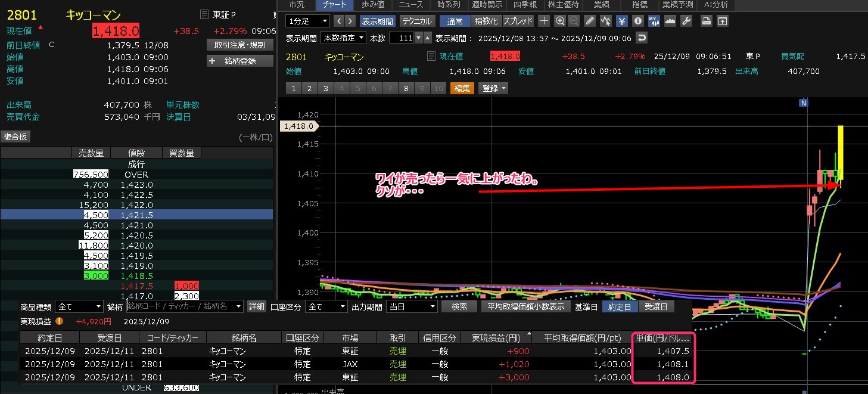Image resolution: width=868 pixels, height=394 pixels.
Task: Select the pencil drawing tool
Action: (590, 21)
